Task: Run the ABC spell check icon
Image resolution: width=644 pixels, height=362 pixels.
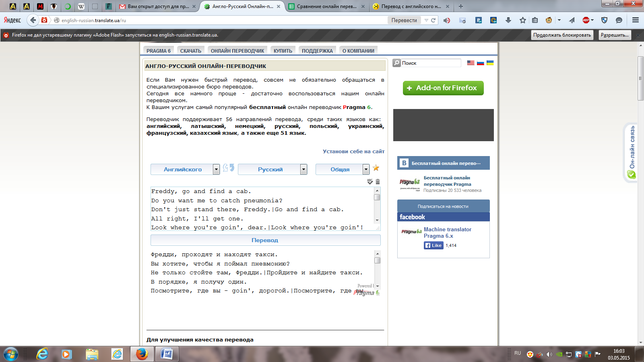Action: (x=370, y=181)
